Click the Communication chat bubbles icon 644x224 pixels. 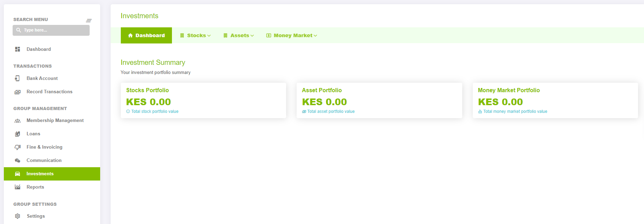tap(18, 161)
